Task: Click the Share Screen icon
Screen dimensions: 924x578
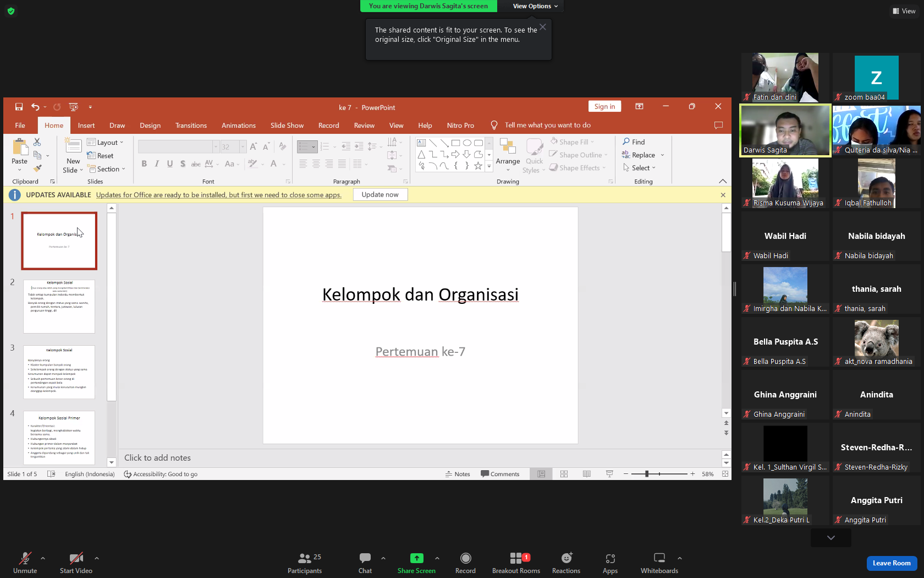Action: click(x=416, y=558)
